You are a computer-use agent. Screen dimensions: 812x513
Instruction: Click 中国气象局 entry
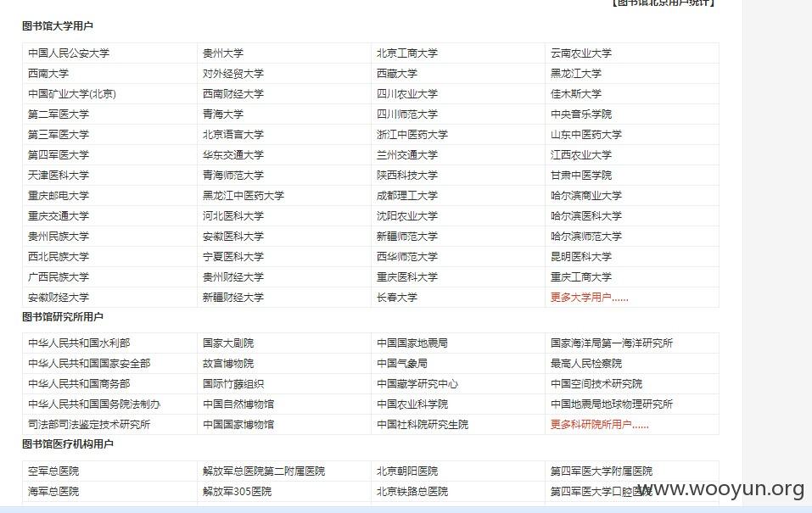click(402, 364)
